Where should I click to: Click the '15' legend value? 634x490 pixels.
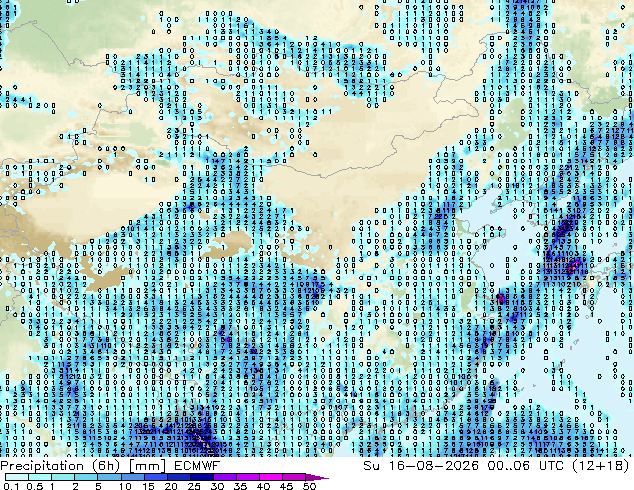pyautogui.click(x=148, y=486)
